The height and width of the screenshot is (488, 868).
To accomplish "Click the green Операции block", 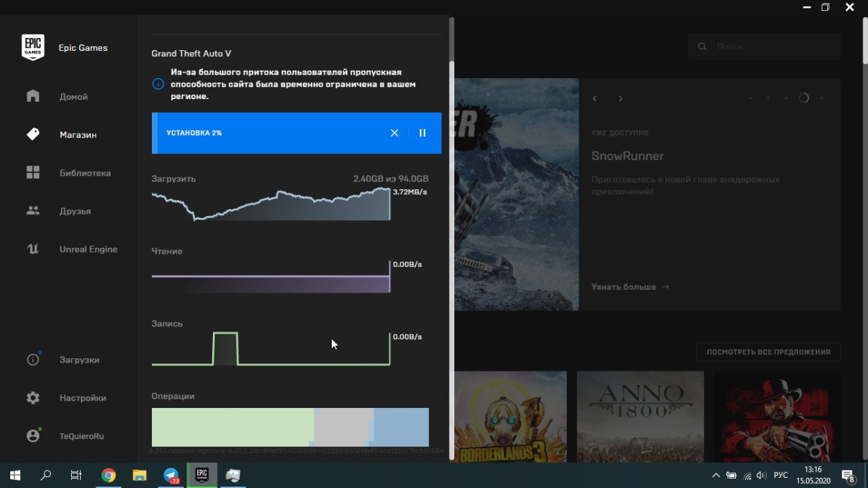I will pyautogui.click(x=233, y=427).
